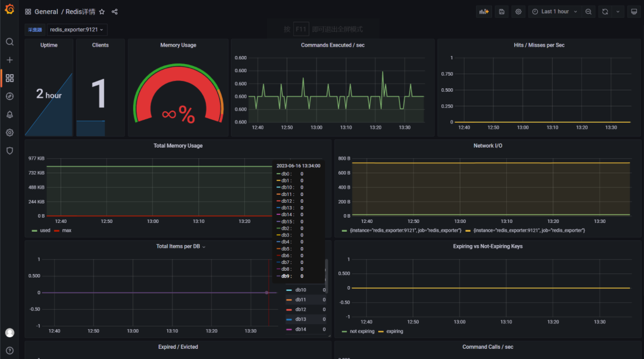Click the Grafana logo home icon
The height and width of the screenshot is (359, 644).
[x=9, y=9]
